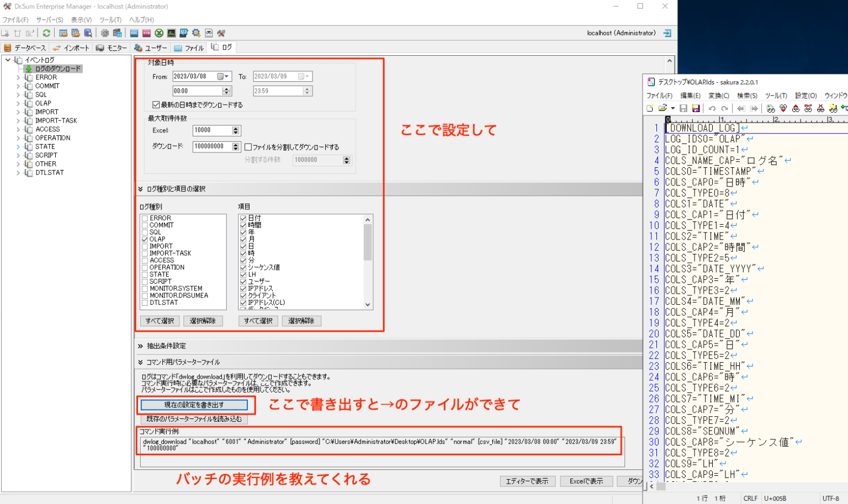Click the save icon in the sakura editor toolbar
The width and height of the screenshot is (848, 504).
coord(684,108)
